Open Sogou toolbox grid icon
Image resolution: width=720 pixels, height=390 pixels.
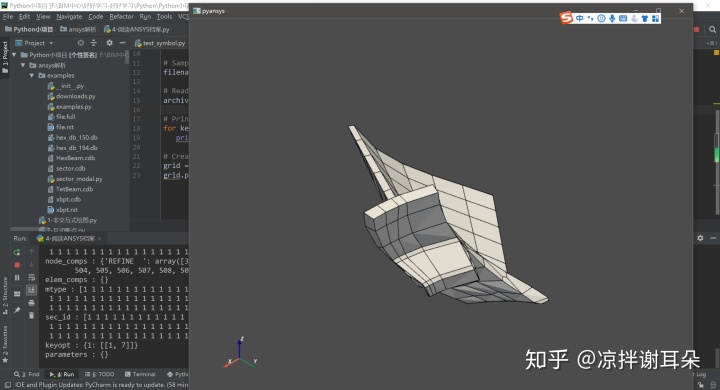(x=655, y=18)
